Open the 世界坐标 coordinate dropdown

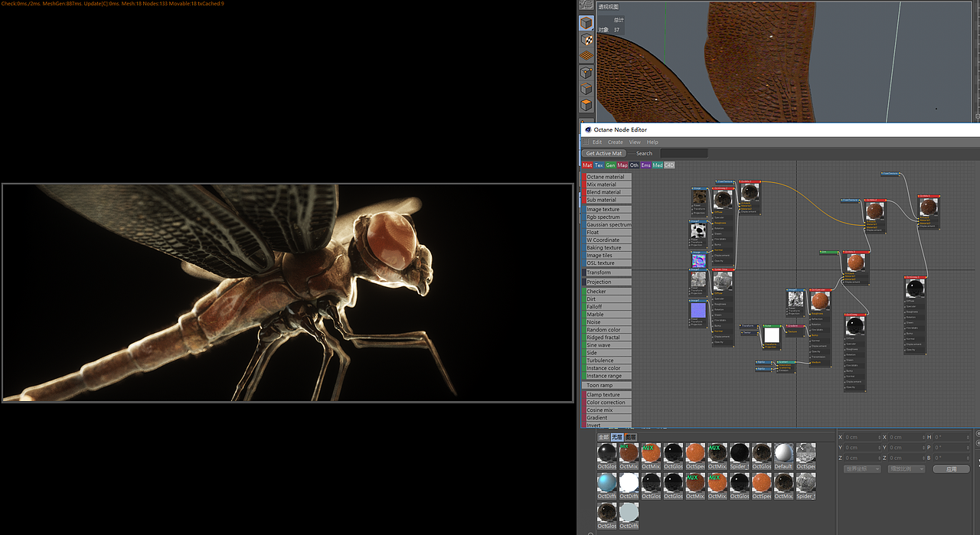coord(862,469)
